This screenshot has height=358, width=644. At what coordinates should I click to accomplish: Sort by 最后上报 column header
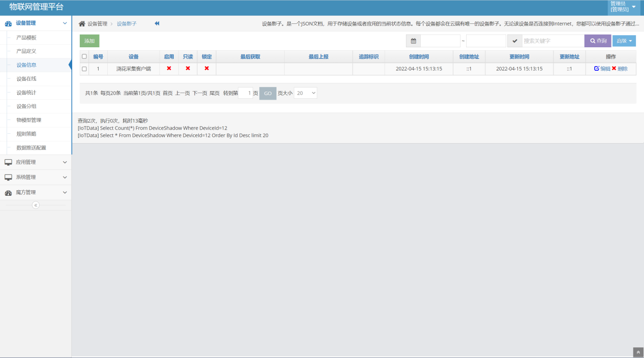click(x=318, y=56)
